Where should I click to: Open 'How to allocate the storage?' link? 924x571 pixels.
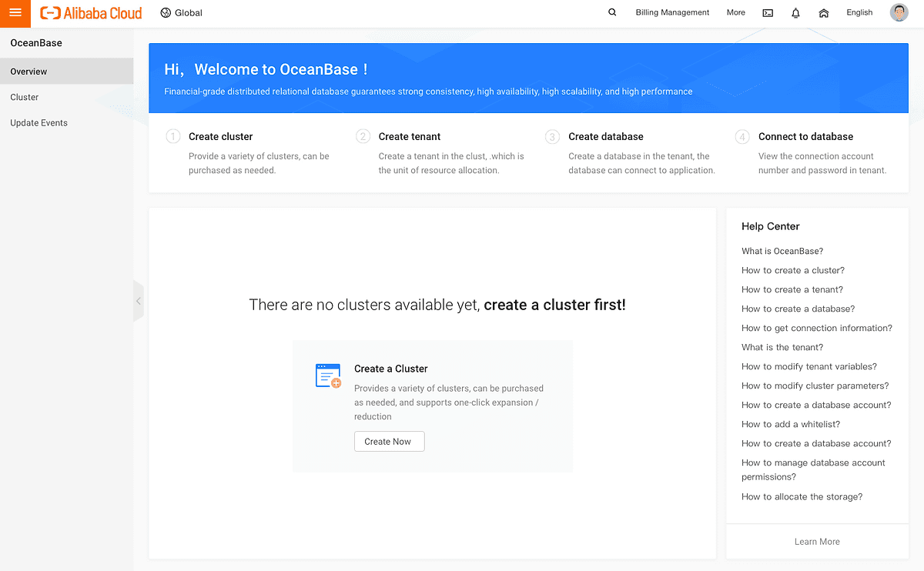[802, 496]
